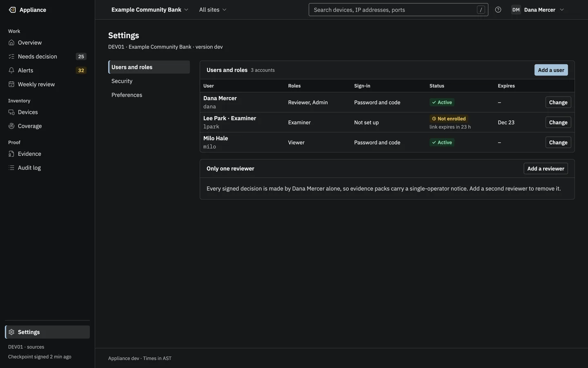The image size is (588, 368).
Task: Click the Add a user button
Action: point(551,70)
